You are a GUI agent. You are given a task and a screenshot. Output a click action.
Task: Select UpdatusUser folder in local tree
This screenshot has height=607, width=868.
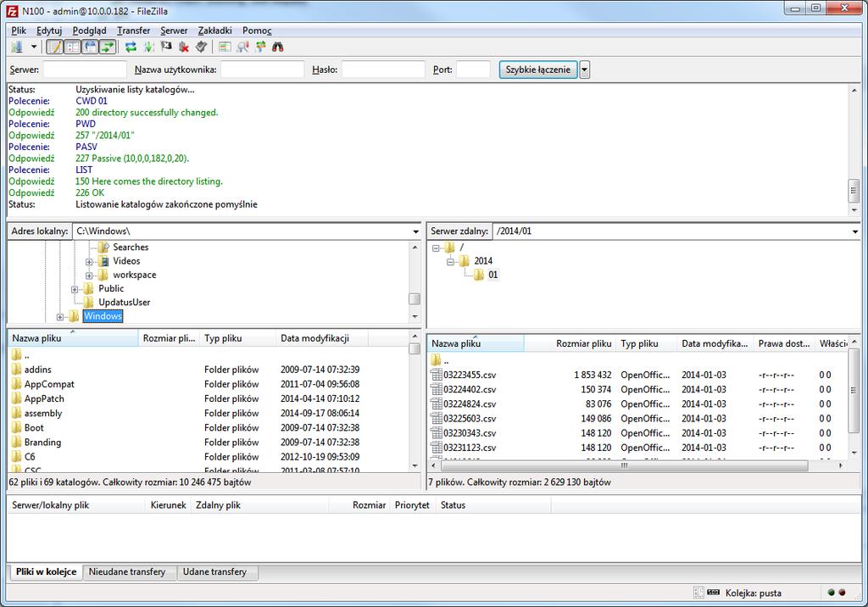click(124, 303)
